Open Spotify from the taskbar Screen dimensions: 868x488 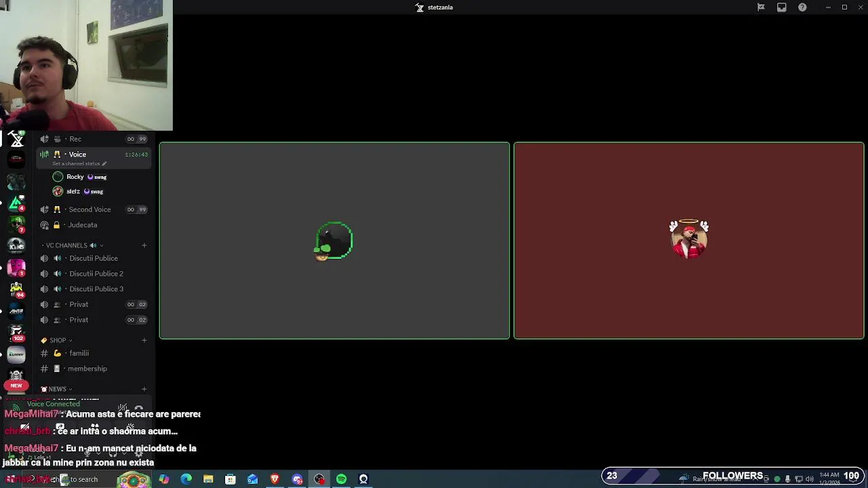pyautogui.click(x=341, y=479)
